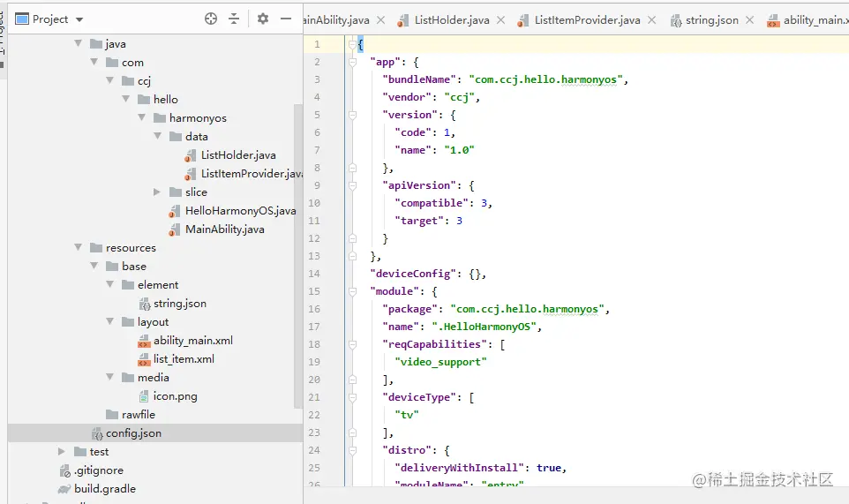Collapse the data package
The height and width of the screenshot is (504, 849).
click(x=158, y=137)
